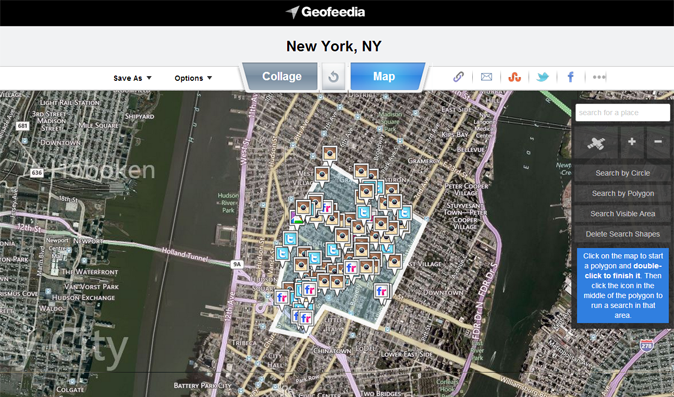Copy the share link via the chain icon

point(458,77)
